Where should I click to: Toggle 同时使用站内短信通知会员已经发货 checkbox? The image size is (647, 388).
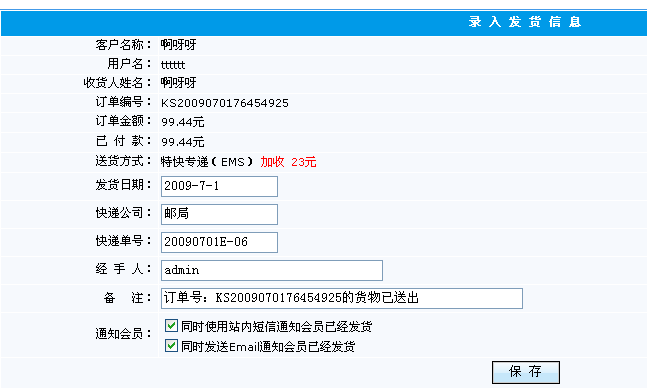[171, 326]
